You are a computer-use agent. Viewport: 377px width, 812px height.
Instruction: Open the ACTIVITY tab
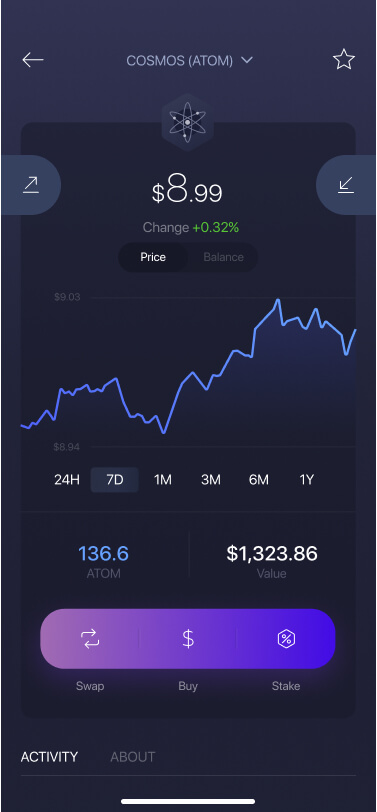(x=49, y=757)
